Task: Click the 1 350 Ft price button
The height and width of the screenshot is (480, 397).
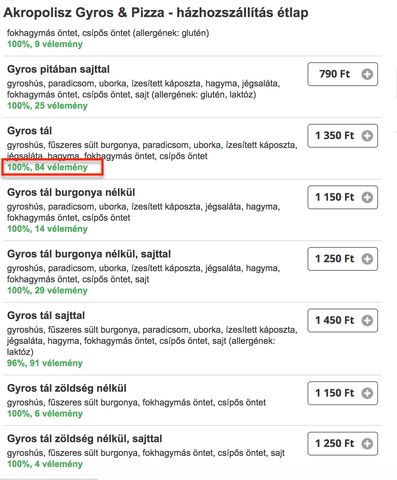Action: pyautogui.click(x=342, y=136)
